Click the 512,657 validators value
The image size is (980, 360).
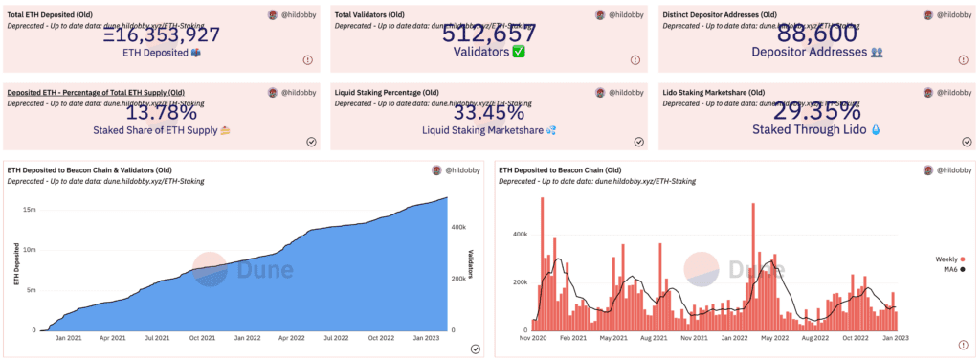point(489,34)
